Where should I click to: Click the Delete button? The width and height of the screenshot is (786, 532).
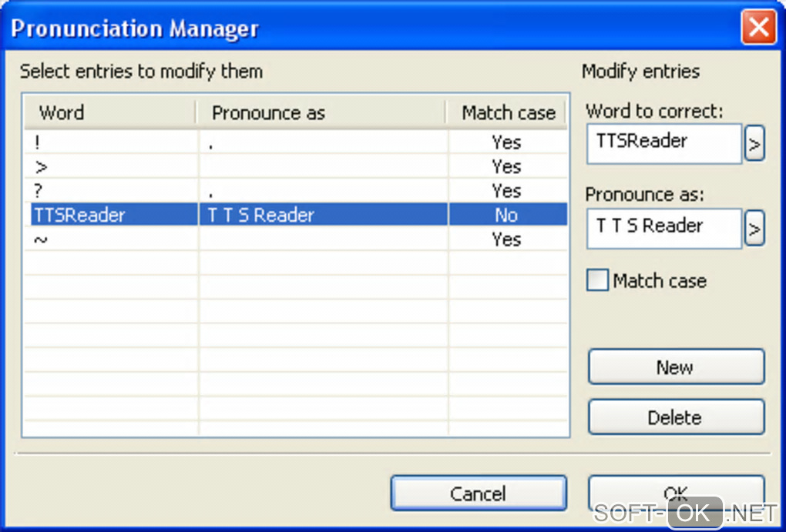tap(677, 417)
